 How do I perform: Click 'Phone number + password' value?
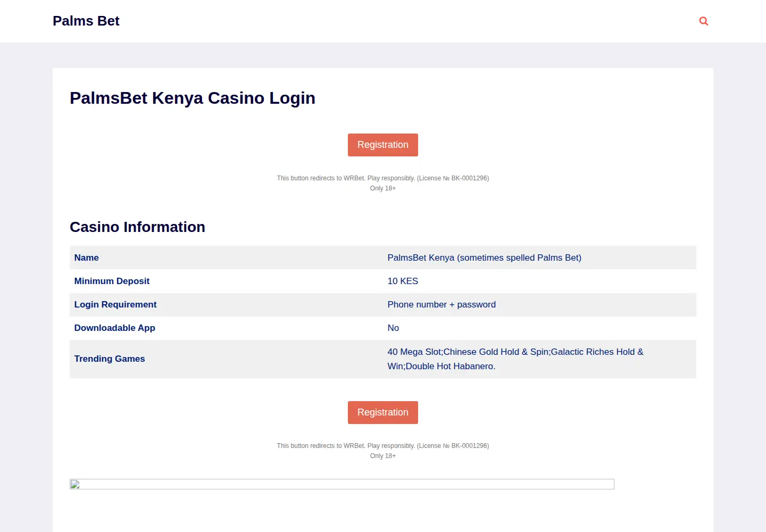click(x=442, y=304)
